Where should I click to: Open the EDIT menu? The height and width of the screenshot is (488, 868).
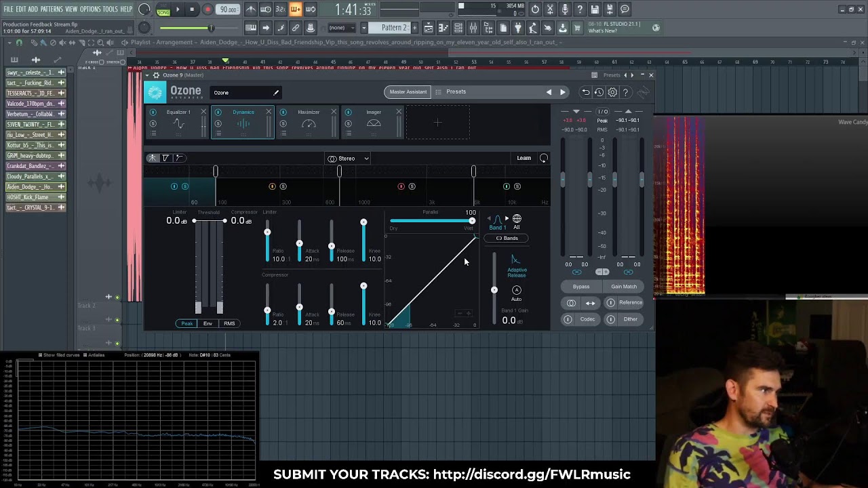21,9
